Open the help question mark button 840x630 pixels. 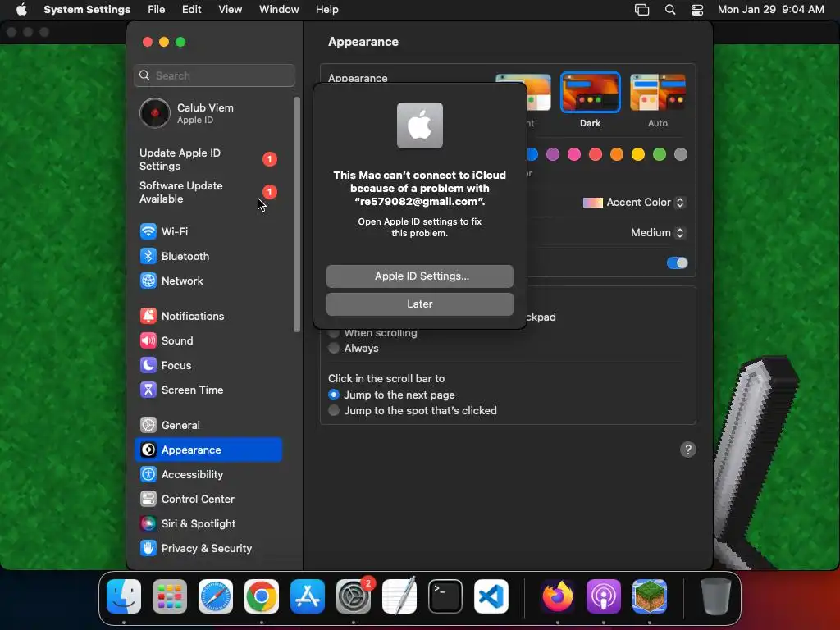pos(688,450)
